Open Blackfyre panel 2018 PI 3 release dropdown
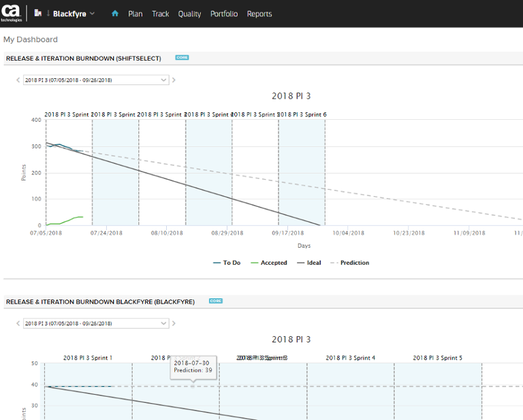Viewport: 523px width, 420px height. click(x=96, y=323)
